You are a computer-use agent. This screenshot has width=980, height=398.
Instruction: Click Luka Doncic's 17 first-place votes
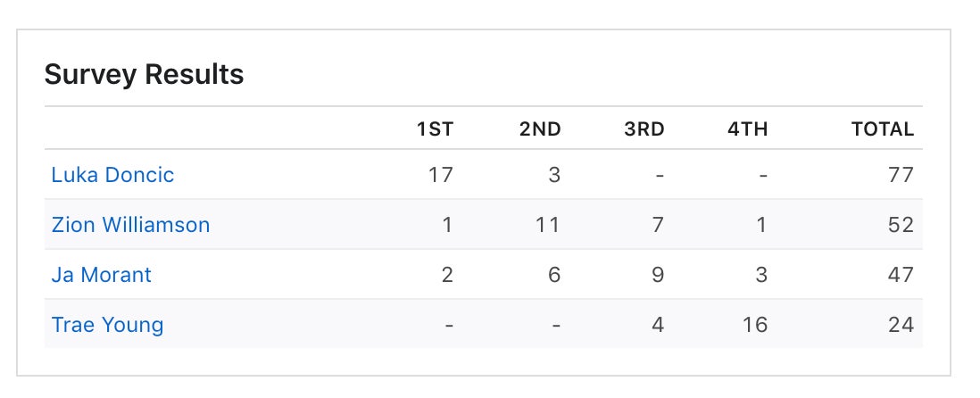(x=441, y=174)
